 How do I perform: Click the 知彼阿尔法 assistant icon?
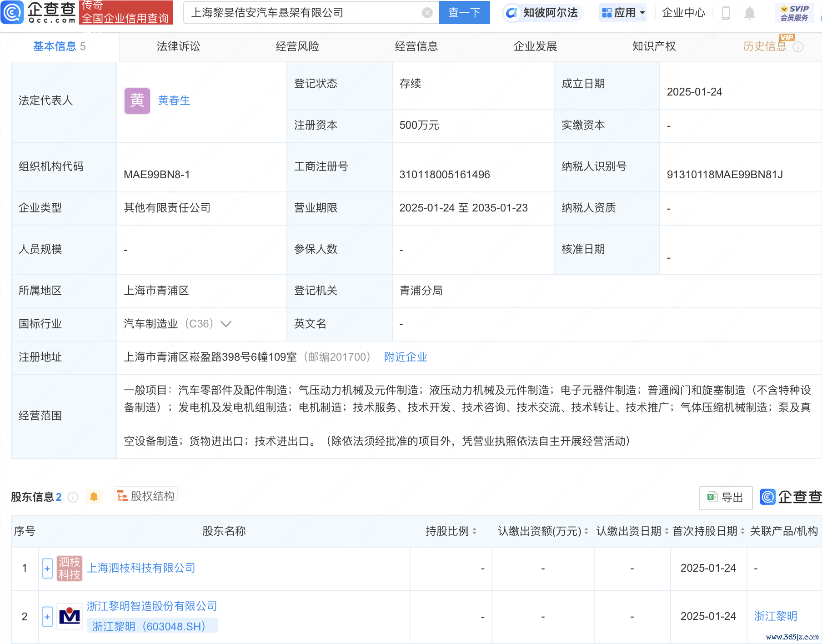click(511, 13)
